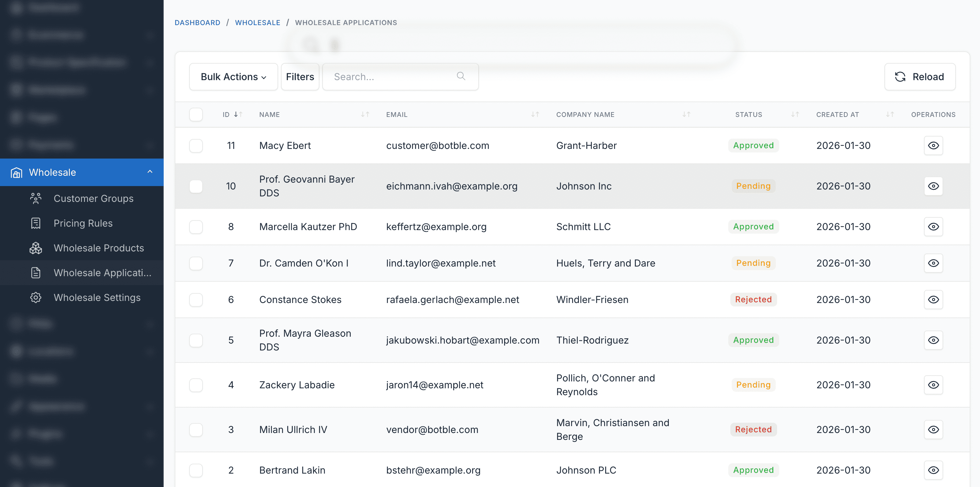This screenshot has width=980, height=487.
Task: Open the Bulk Actions dropdown
Action: point(233,77)
